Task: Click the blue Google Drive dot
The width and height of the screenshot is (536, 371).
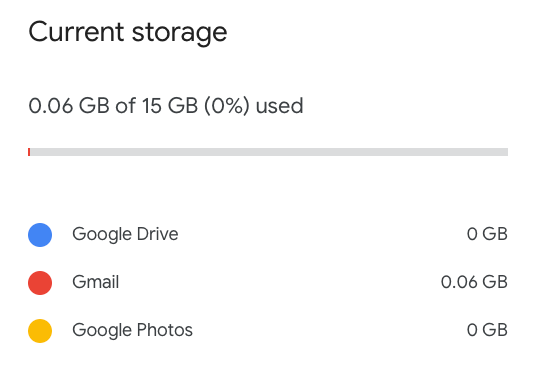Action: pos(40,235)
